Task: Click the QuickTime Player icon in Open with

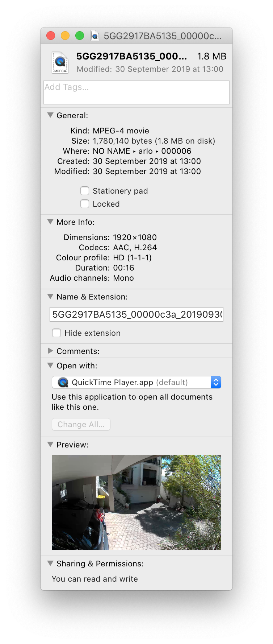Action: pos(63,383)
